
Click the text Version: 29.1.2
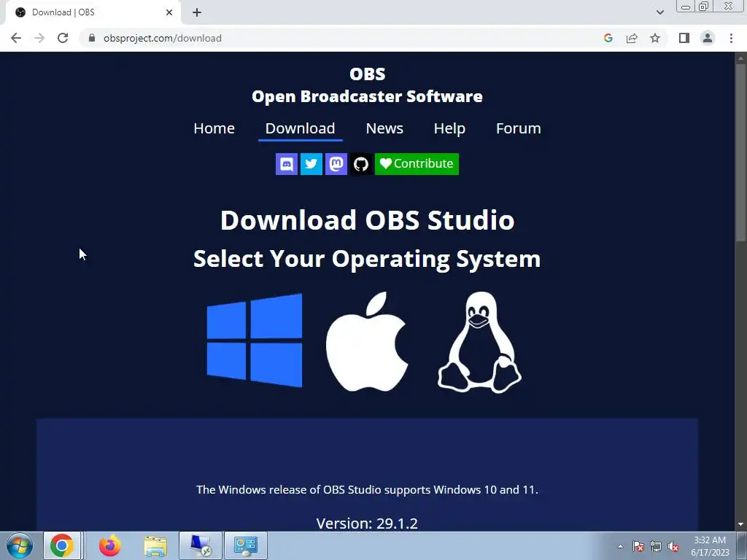pyautogui.click(x=368, y=524)
